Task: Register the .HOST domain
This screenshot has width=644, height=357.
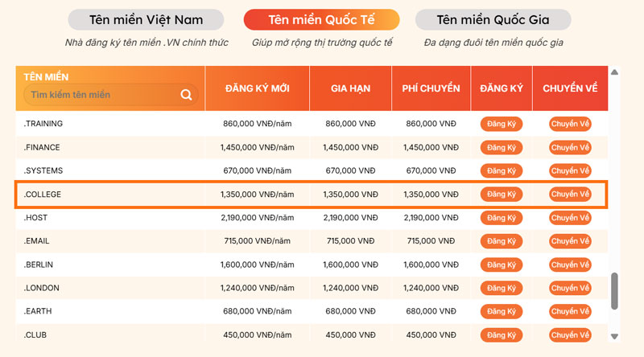Action: click(502, 218)
